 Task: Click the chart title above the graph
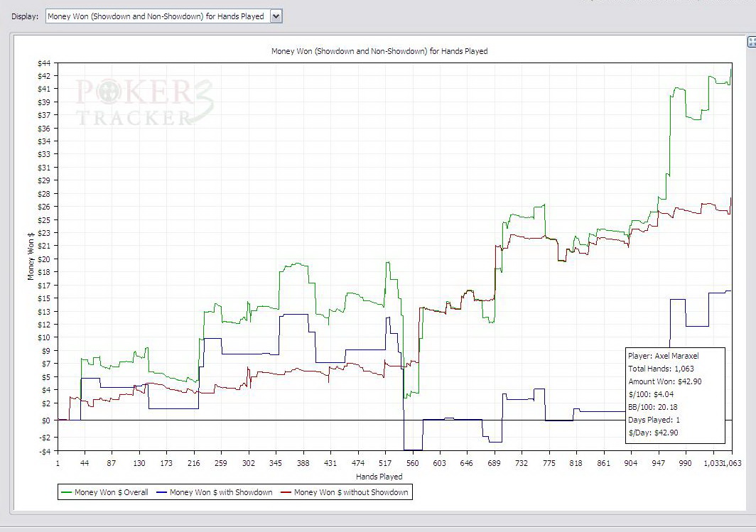[x=379, y=51]
